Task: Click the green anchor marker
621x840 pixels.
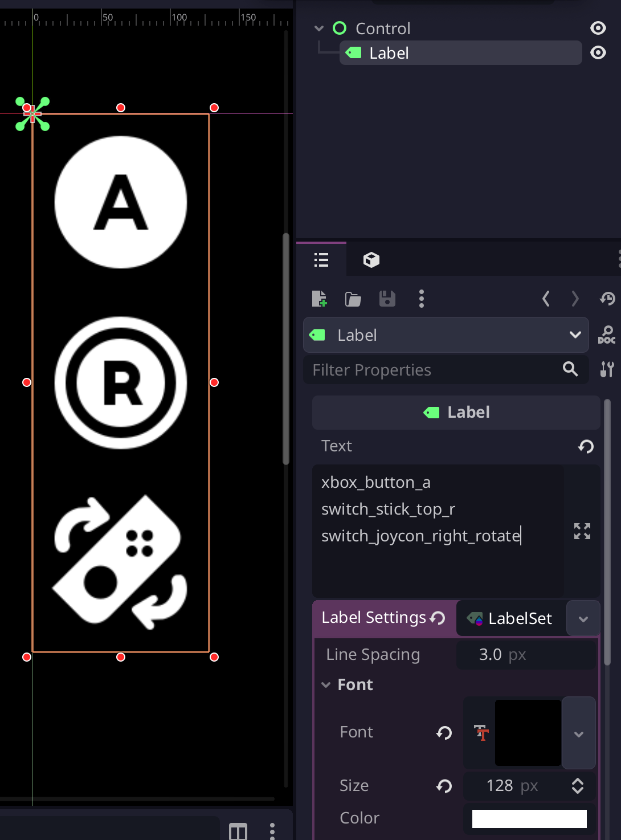Action: click(32, 114)
